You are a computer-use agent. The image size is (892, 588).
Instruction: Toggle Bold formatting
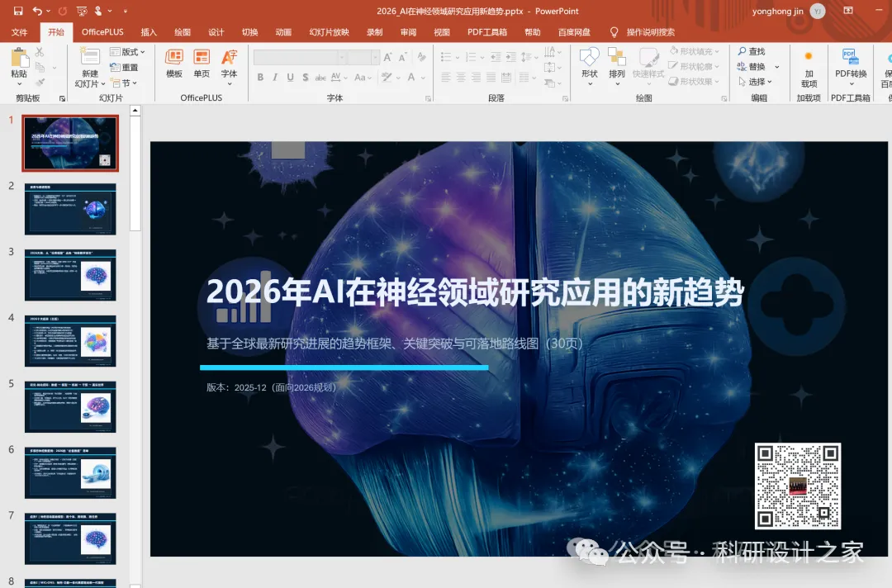pos(260,78)
